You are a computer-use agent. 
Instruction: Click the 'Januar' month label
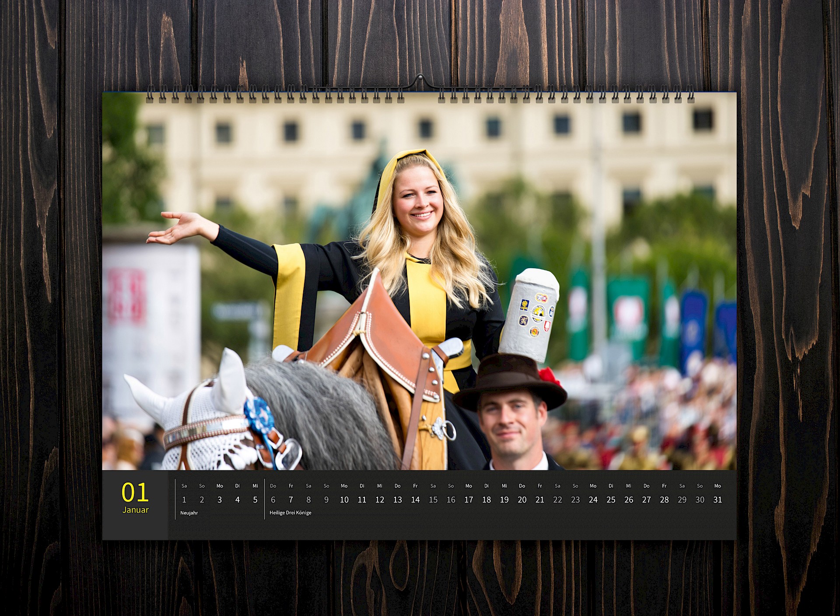pyautogui.click(x=135, y=510)
